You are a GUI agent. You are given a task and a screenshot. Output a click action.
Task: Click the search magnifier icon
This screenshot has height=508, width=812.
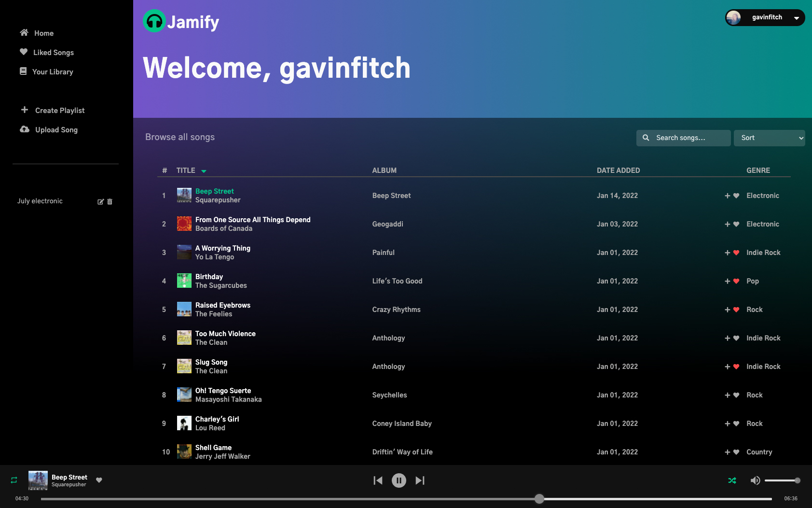646,138
